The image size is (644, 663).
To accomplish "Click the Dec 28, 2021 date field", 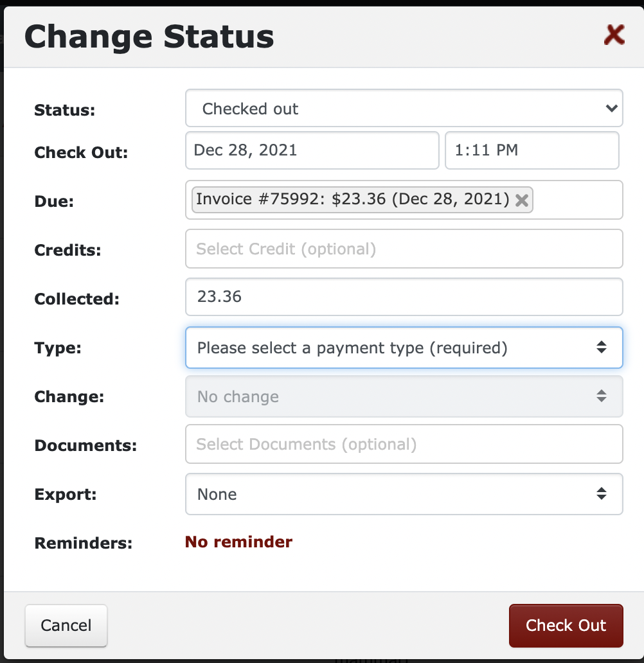I will 312,150.
